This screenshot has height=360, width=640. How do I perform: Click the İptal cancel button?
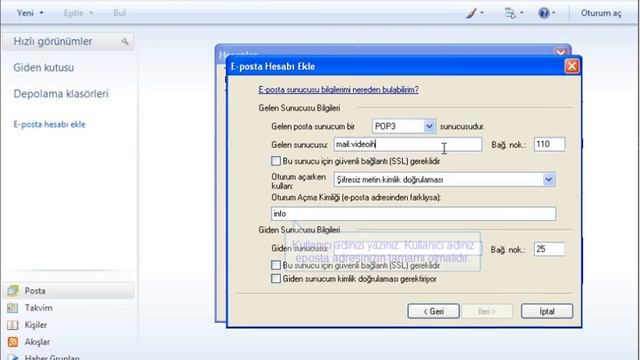point(547,311)
